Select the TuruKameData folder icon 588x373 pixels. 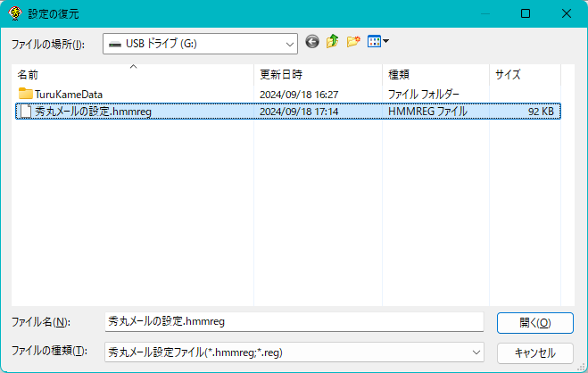pyautogui.click(x=25, y=94)
